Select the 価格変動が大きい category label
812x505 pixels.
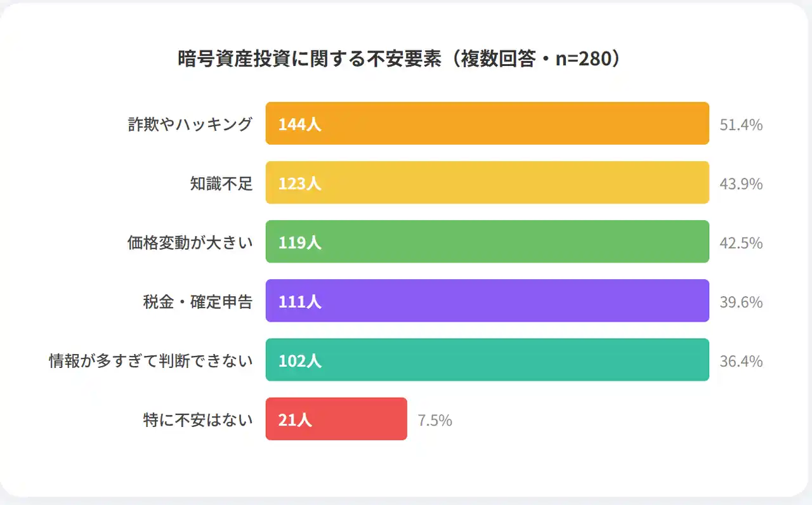[x=190, y=242]
